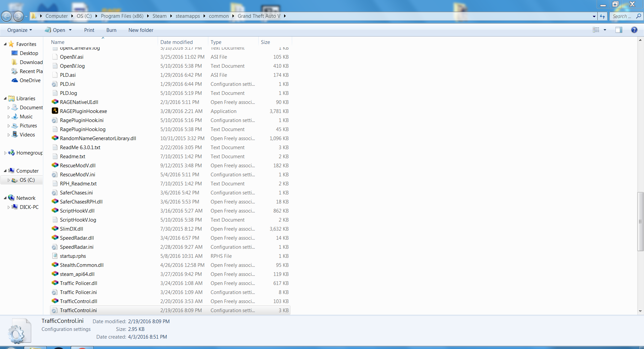Click the change view icon

pyautogui.click(x=596, y=30)
